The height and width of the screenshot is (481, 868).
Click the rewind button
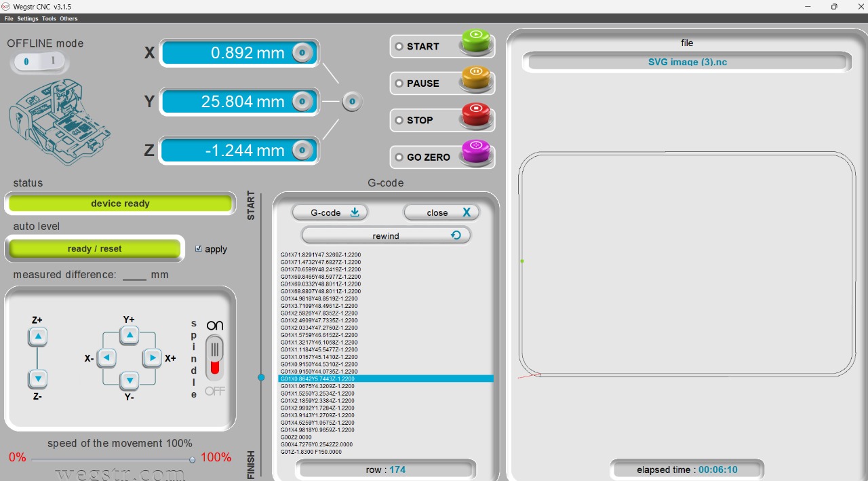click(x=386, y=235)
